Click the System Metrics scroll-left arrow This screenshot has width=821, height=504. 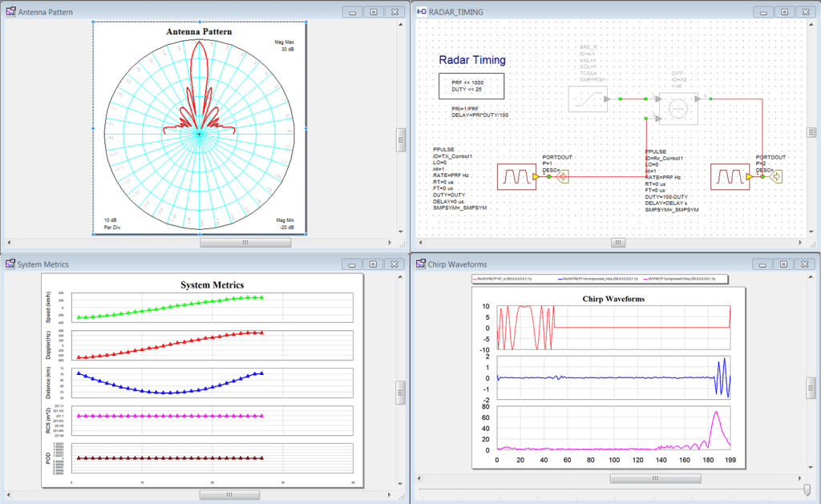point(9,495)
